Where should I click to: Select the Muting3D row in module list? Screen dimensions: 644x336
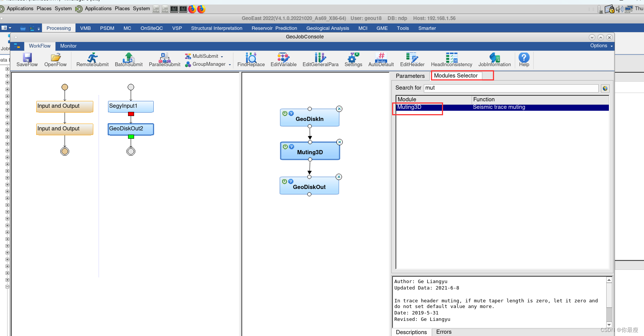[502, 107]
